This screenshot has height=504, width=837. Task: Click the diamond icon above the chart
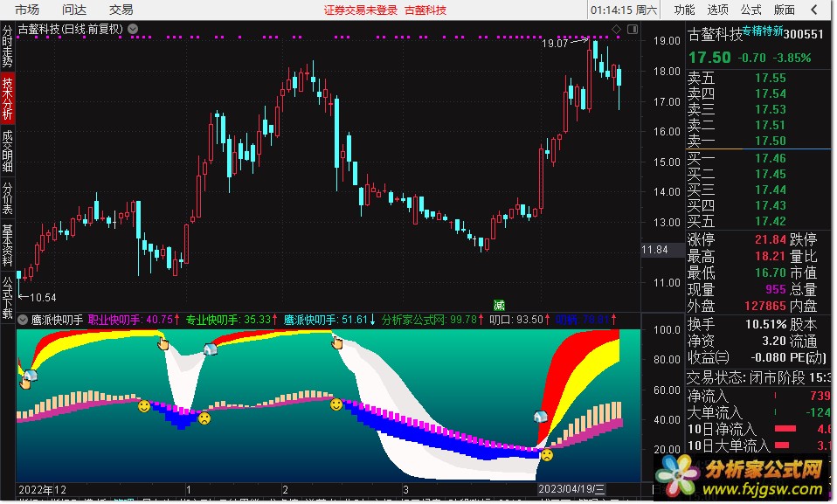coord(616,29)
